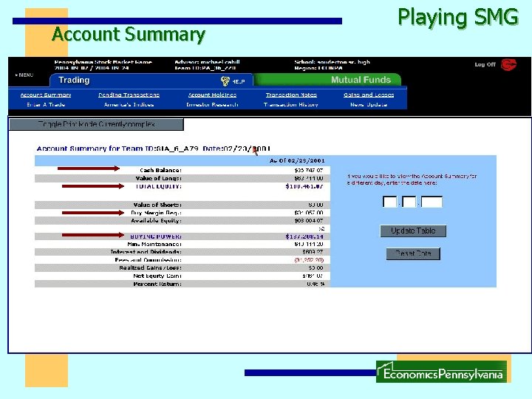532x399 pixels.
Task: Click the Economics Pennsylvania logo
Action: (441, 372)
